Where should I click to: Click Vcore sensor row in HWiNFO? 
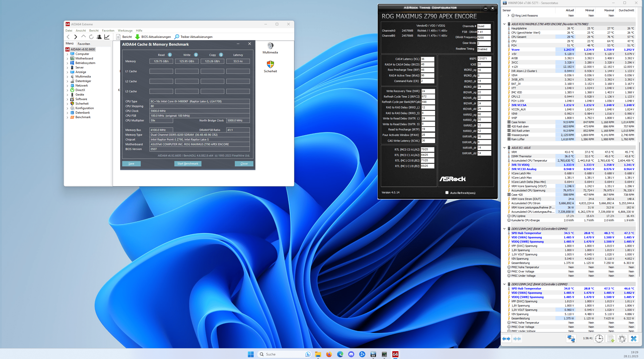pyautogui.click(x=571, y=50)
